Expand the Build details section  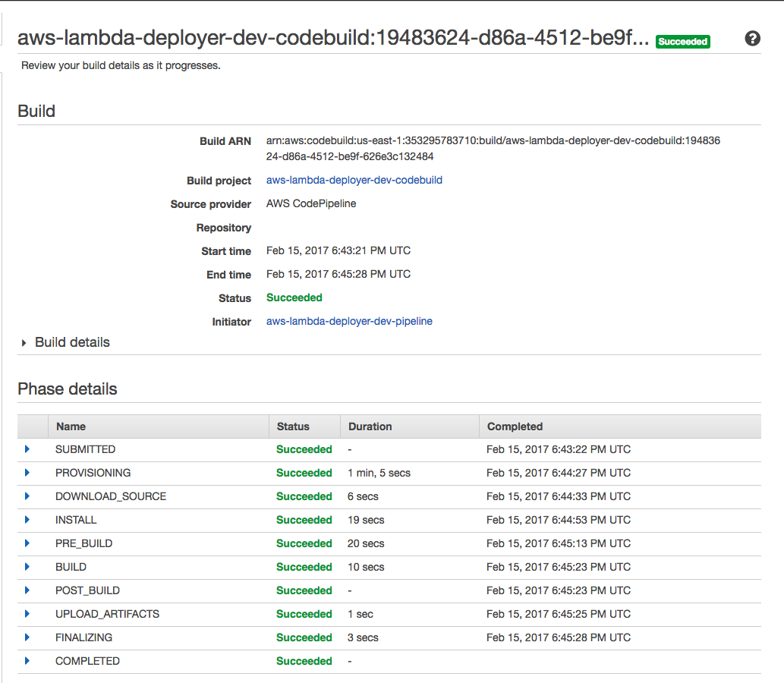[x=24, y=342]
